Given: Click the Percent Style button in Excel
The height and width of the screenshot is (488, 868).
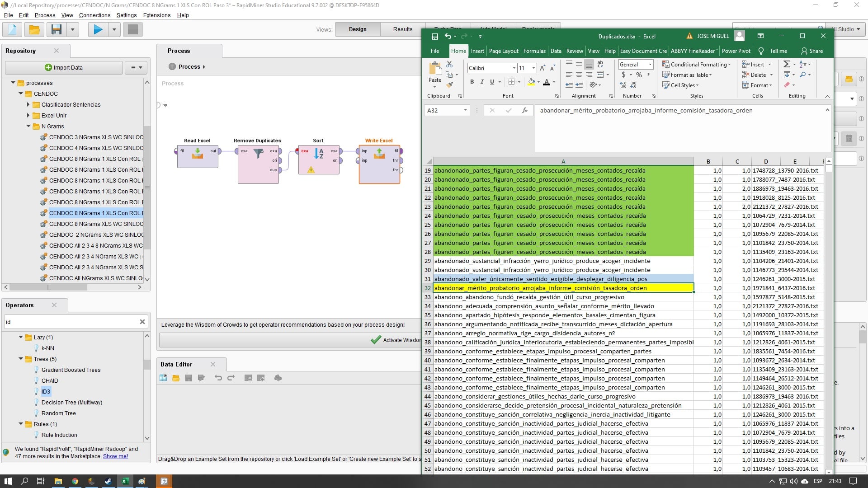Looking at the screenshot, I should tap(639, 75).
